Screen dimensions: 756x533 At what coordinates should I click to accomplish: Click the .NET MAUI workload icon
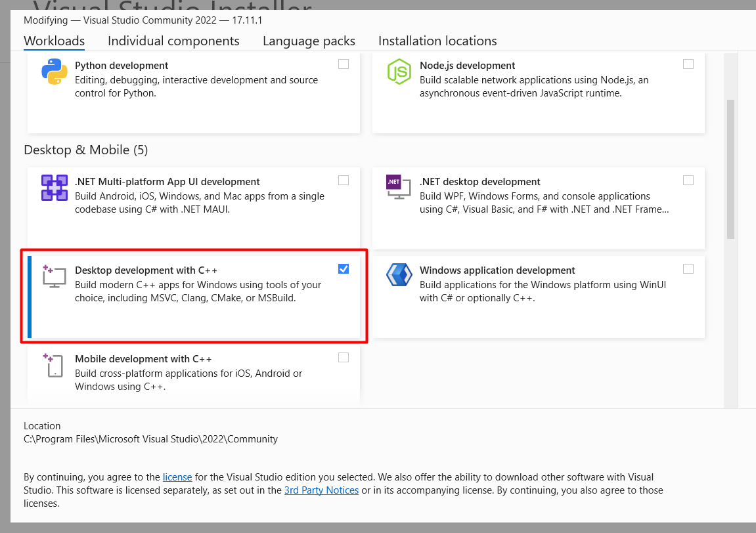pyautogui.click(x=55, y=188)
